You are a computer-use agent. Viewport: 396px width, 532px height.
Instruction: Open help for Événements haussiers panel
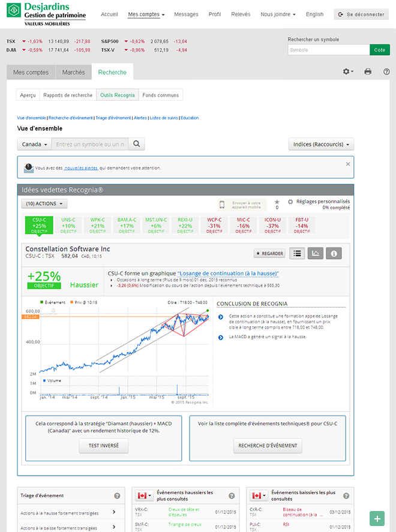coord(232,495)
